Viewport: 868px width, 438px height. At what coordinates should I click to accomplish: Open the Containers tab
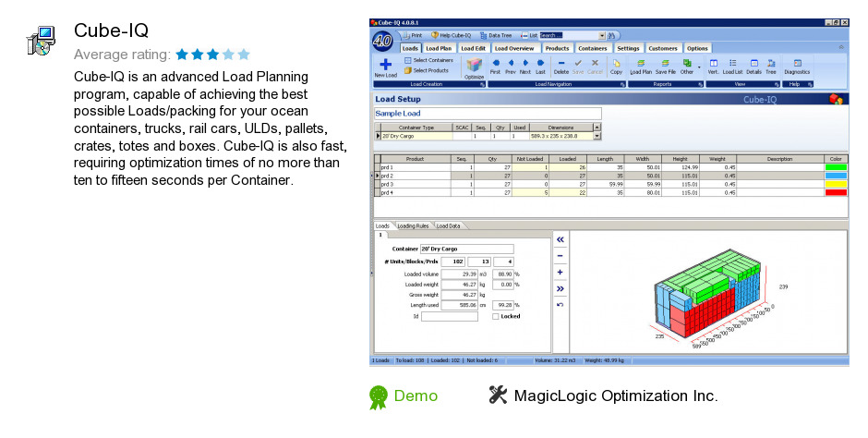click(x=592, y=48)
